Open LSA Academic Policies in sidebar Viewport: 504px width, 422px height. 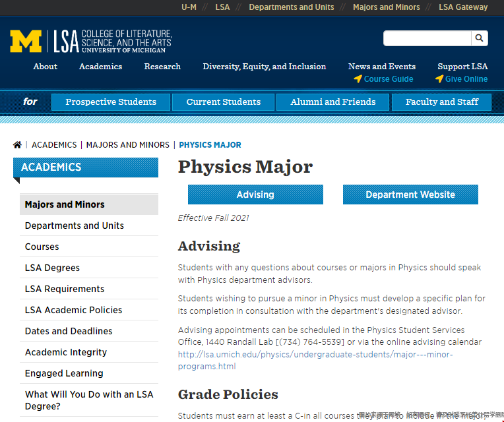point(73,310)
